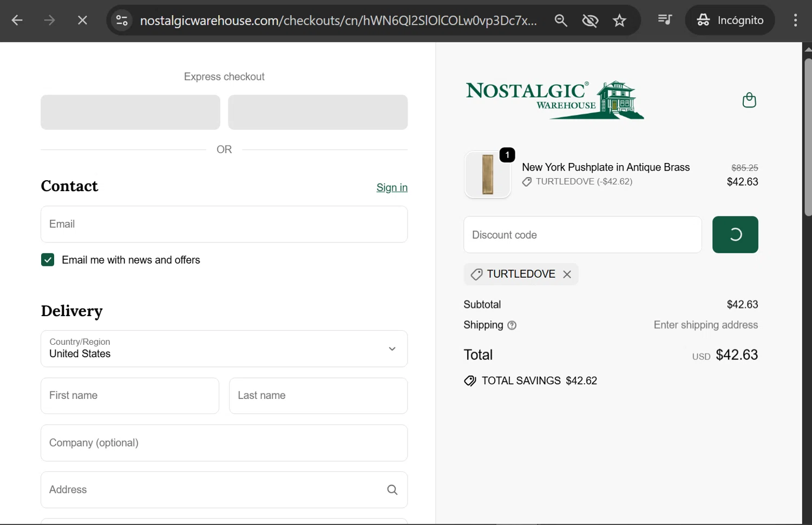Stop loading the page

tap(82, 21)
